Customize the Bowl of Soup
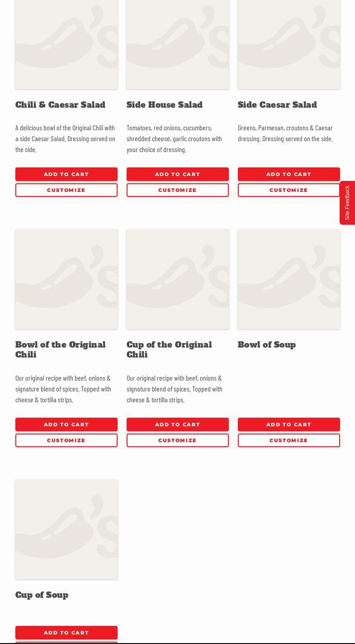 click(x=289, y=440)
